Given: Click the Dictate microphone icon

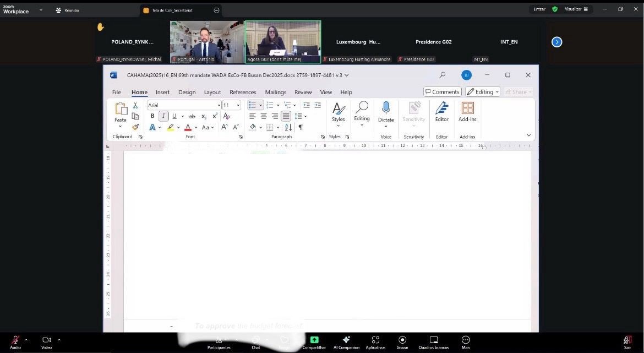Looking at the screenshot, I should tap(386, 108).
